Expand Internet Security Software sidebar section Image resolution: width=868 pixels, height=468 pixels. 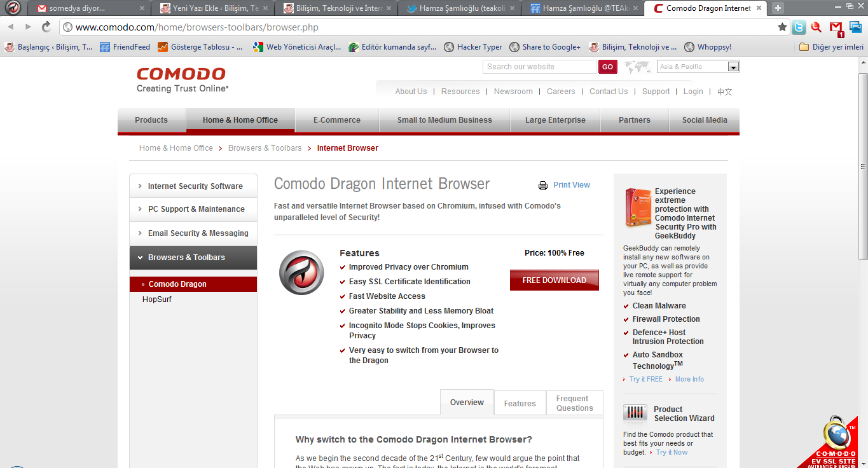coord(193,186)
